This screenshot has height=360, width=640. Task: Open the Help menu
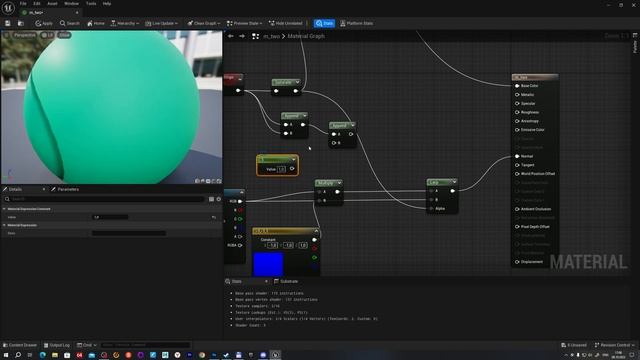[x=107, y=4]
